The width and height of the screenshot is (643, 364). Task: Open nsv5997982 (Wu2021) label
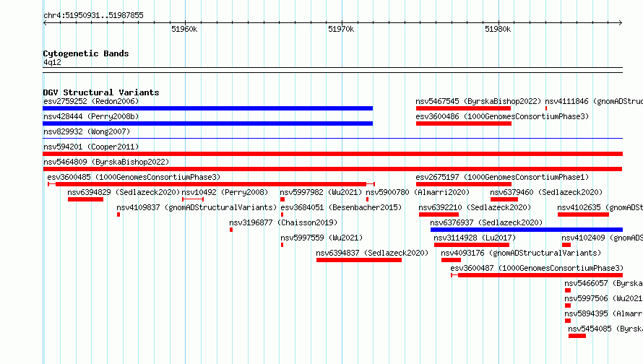(321, 192)
